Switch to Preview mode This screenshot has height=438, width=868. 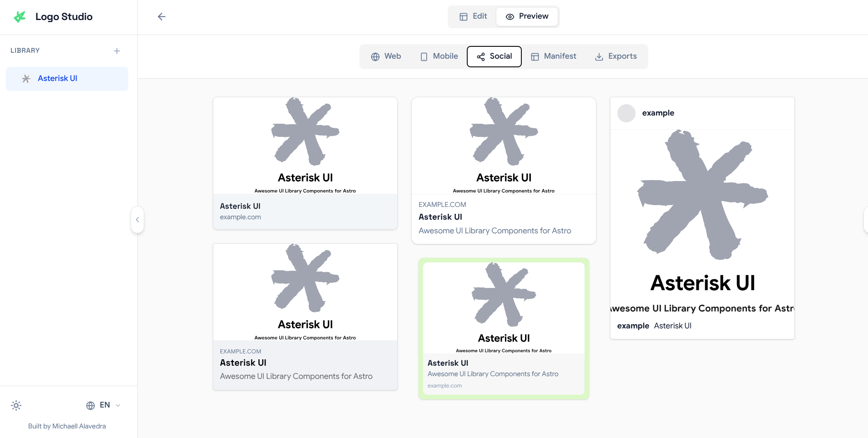527,16
